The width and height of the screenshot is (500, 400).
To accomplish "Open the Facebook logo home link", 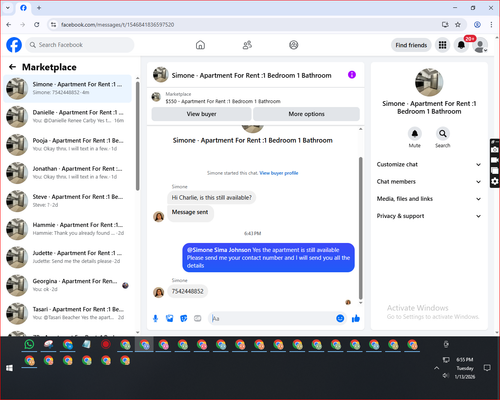I will [x=14, y=45].
